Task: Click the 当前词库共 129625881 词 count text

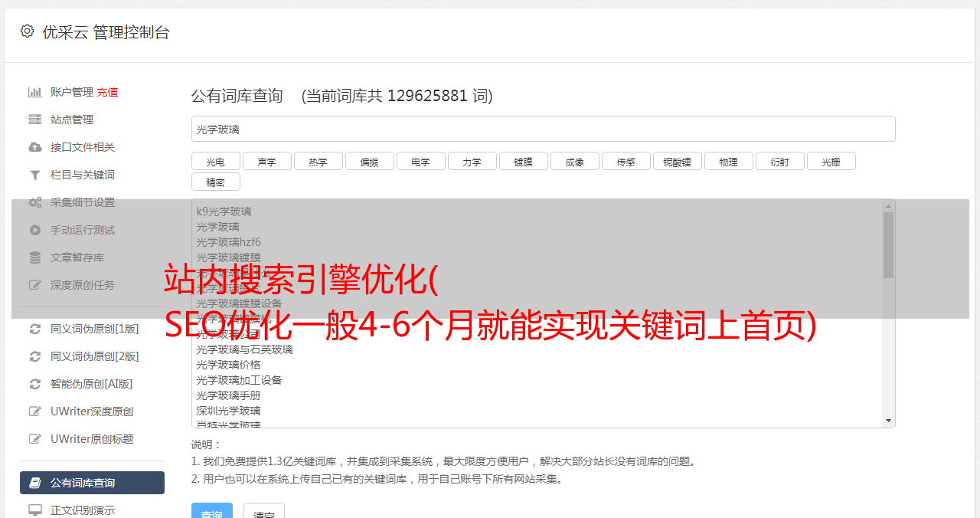Action: (397, 96)
